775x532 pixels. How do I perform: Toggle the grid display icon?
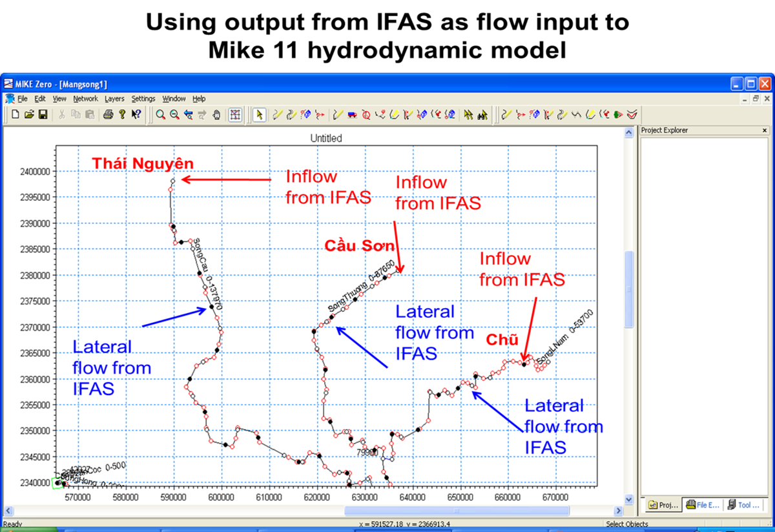coord(235,114)
